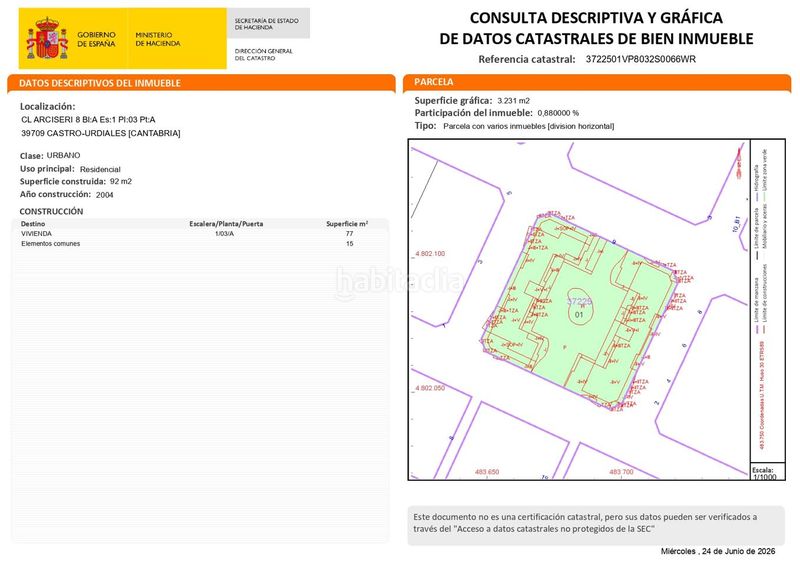Click the map legend strip on the right

pos(767,302)
